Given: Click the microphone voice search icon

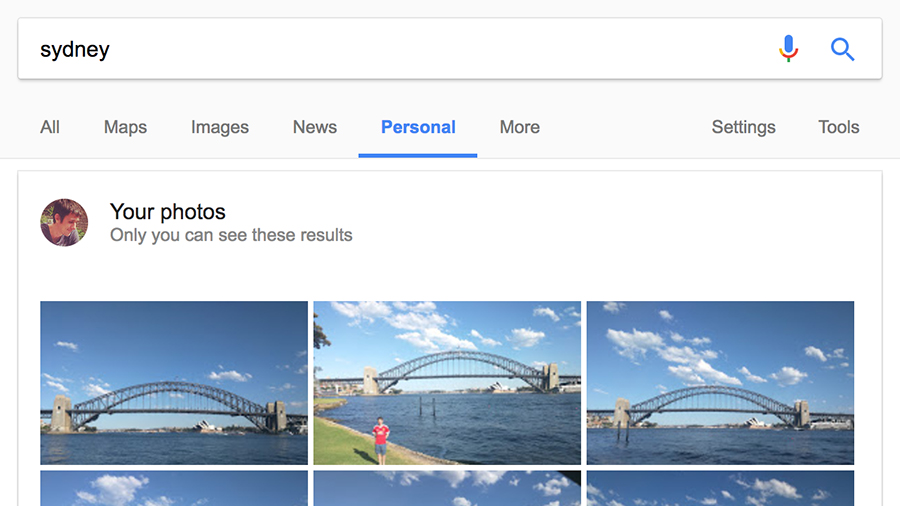Looking at the screenshot, I should click(x=788, y=49).
